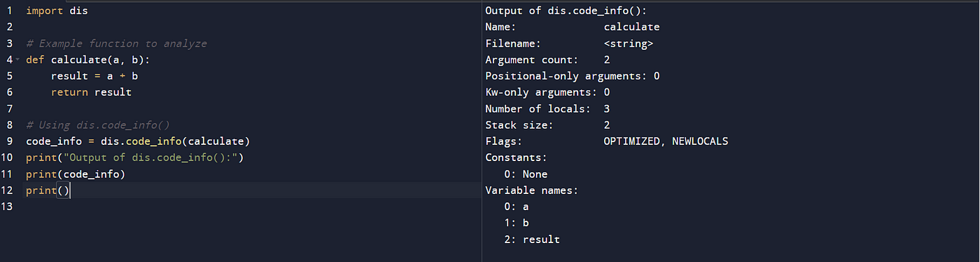
Task: Click line number 1 in gutter
Action: (9, 11)
